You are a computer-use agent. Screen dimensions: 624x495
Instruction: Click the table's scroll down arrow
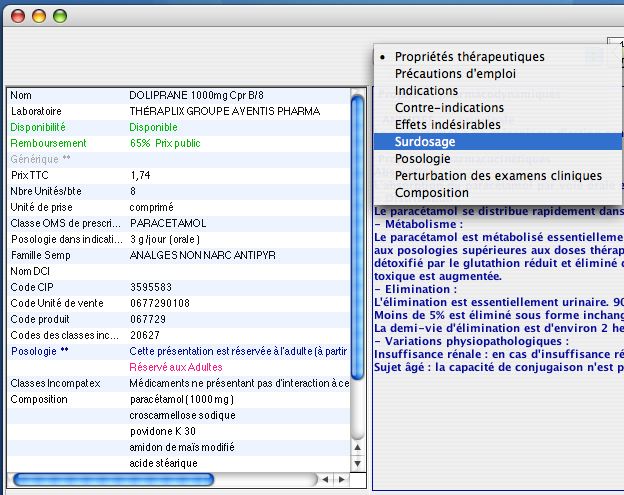(358, 464)
